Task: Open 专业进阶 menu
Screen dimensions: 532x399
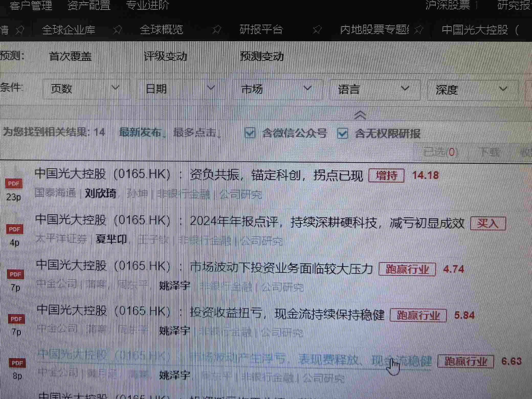Action: (148, 5)
